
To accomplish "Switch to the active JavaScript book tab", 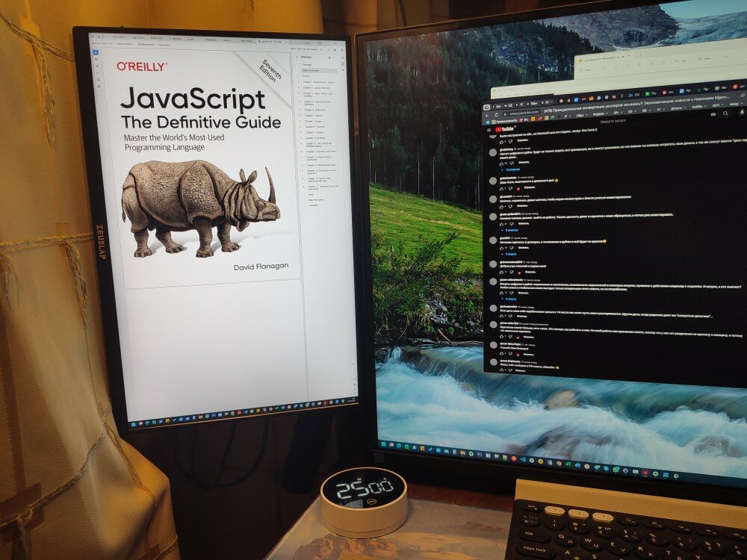I will 273,42.
